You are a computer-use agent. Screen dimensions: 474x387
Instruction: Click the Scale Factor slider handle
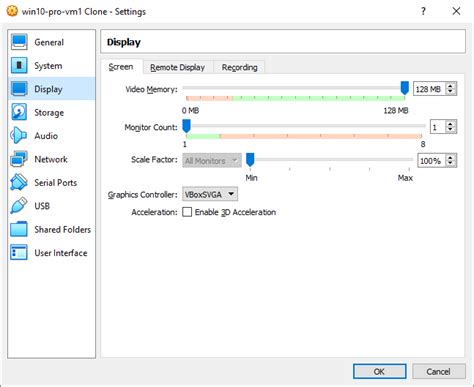point(250,160)
